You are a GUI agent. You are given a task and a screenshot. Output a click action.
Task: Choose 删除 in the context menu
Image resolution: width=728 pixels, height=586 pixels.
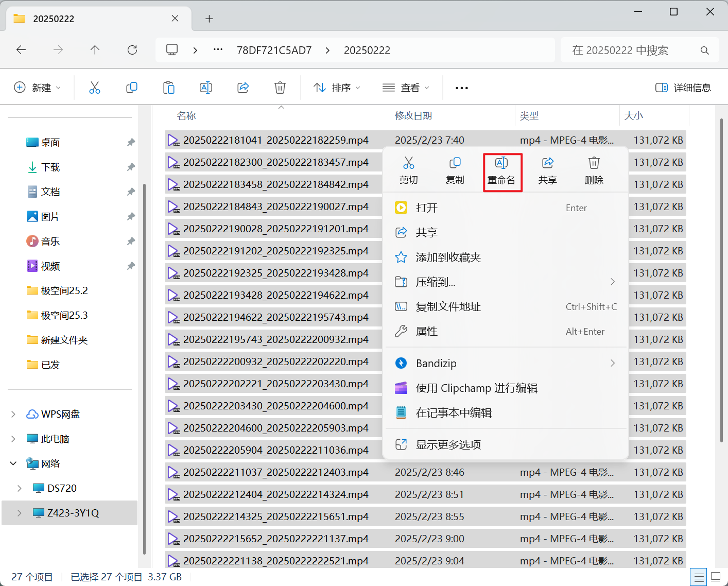pos(594,171)
